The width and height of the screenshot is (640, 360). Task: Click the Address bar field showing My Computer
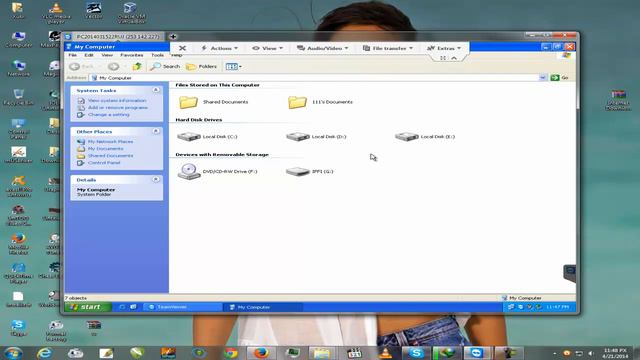(x=314, y=78)
